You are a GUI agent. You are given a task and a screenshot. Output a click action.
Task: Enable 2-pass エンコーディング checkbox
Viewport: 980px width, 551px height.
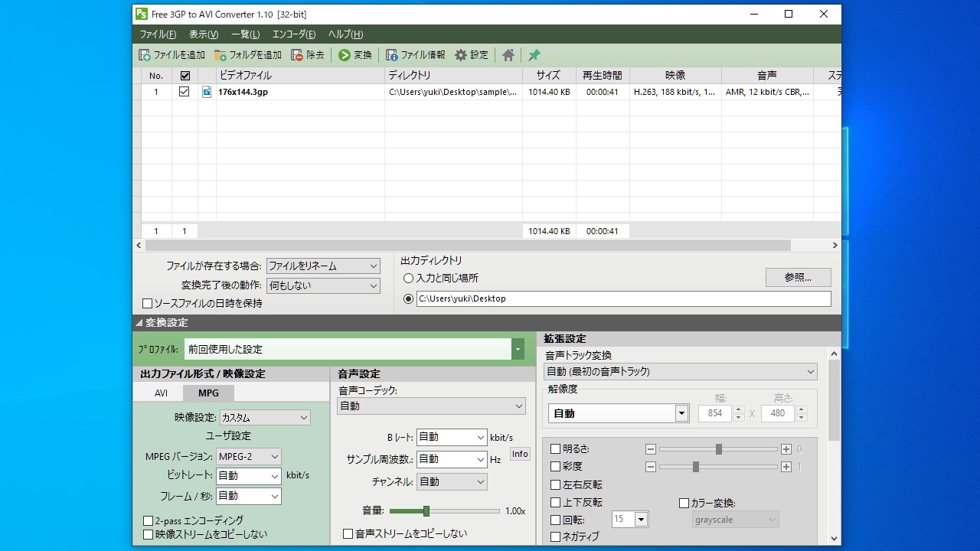pos(149,521)
